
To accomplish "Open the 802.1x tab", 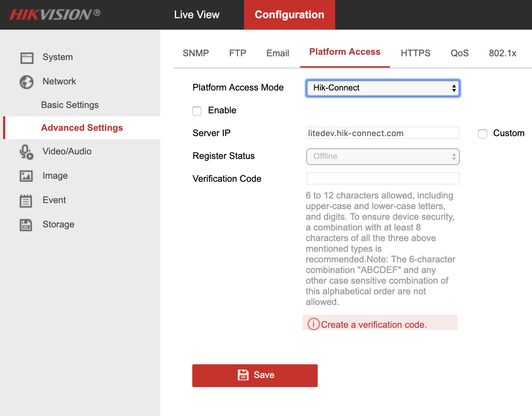I will click(502, 53).
